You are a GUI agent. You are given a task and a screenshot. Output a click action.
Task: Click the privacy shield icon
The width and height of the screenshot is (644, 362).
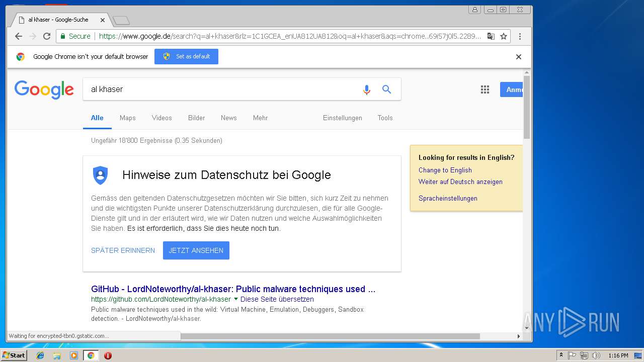101,175
